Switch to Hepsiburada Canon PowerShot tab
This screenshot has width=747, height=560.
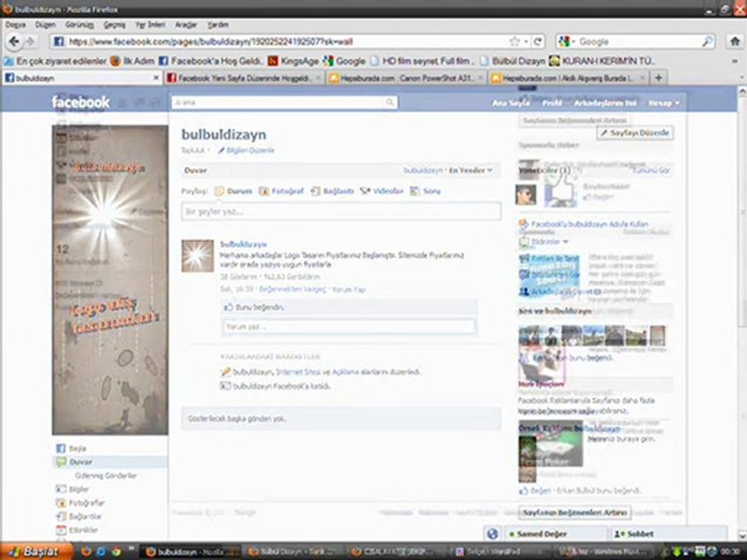[406, 78]
